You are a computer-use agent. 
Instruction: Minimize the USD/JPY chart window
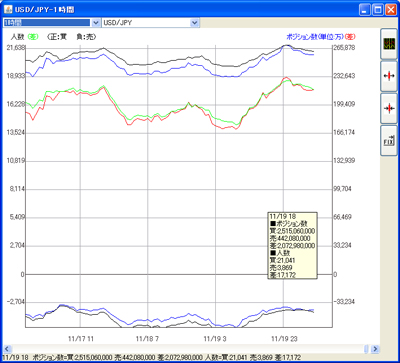point(364,10)
